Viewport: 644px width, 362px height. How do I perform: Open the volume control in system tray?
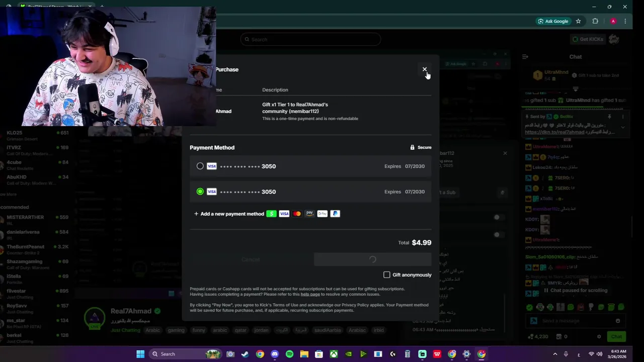click(x=599, y=354)
